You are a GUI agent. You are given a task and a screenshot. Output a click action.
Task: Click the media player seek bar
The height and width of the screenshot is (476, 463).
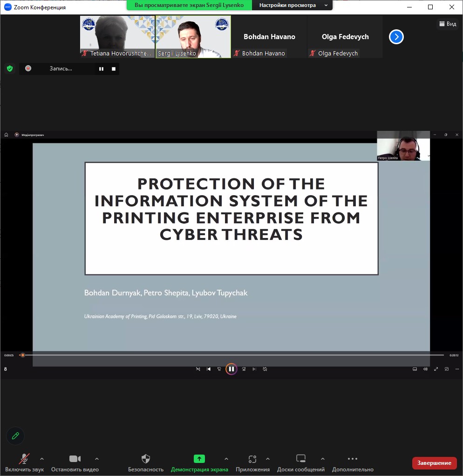click(x=233, y=355)
